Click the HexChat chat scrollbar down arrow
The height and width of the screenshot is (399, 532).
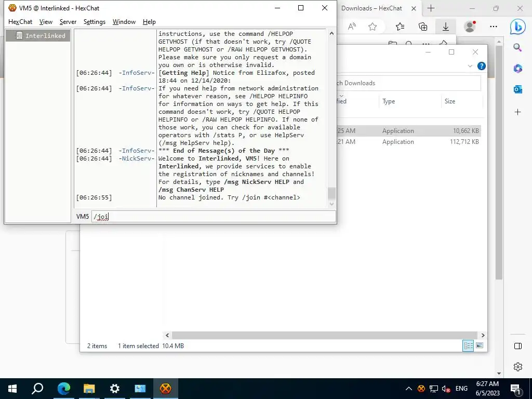click(331, 204)
